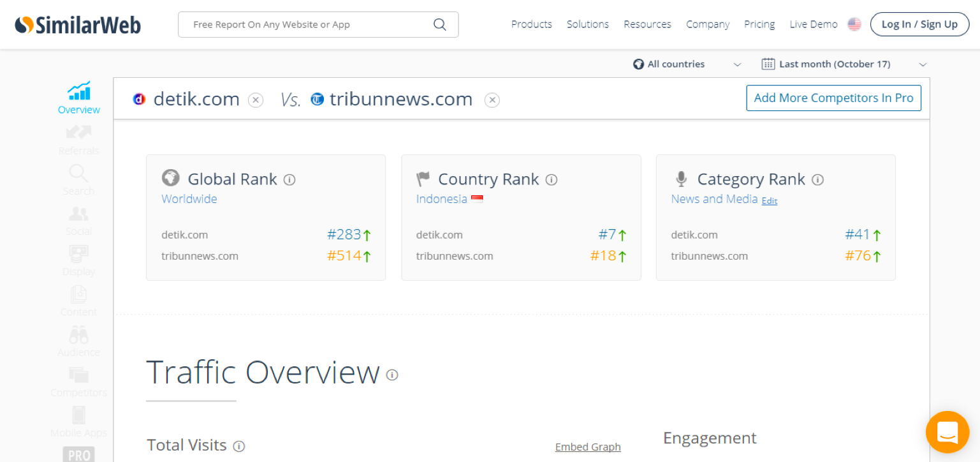Click the tribunnews.com header title
980x462 pixels.
click(401, 100)
